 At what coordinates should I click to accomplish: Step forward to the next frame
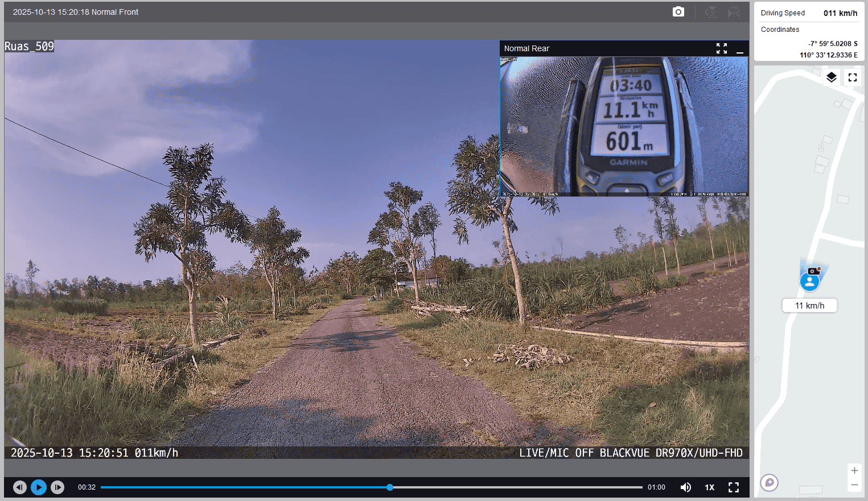pos(57,487)
